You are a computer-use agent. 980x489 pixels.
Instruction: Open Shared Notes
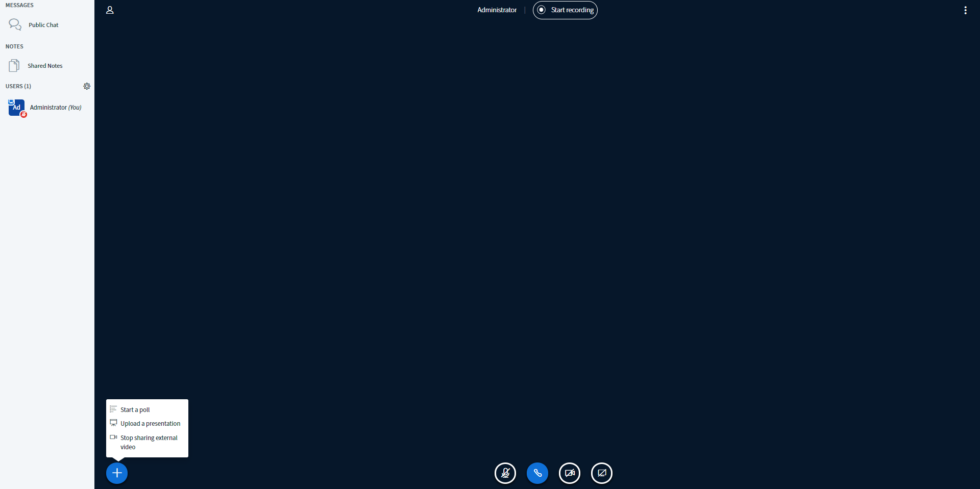click(45, 65)
